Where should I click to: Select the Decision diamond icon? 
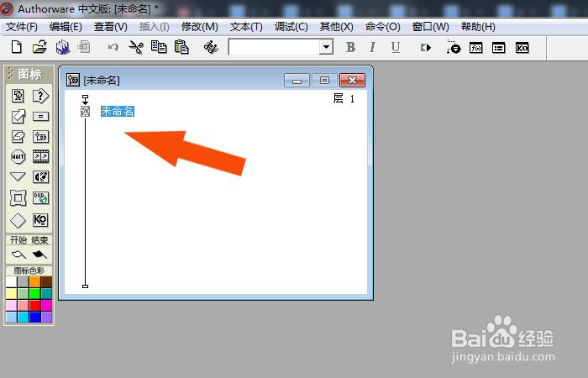click(x=18, y=220)
